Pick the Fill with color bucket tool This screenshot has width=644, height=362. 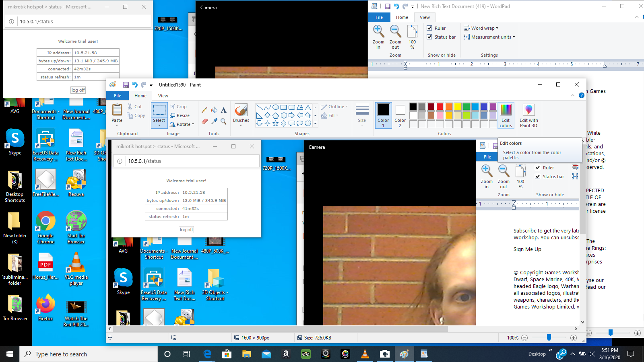(214, 110)
